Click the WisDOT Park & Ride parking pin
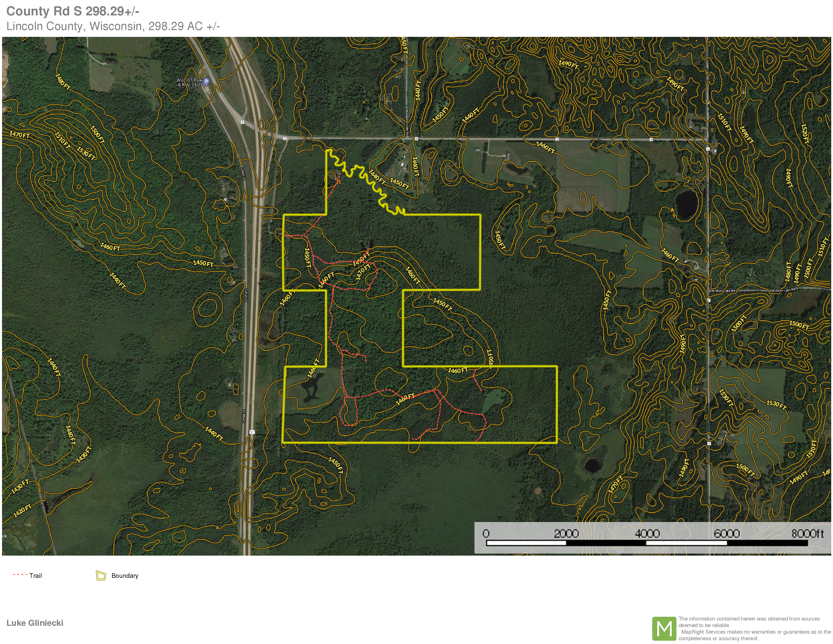The image size is (833, 644). pos(206,81)
